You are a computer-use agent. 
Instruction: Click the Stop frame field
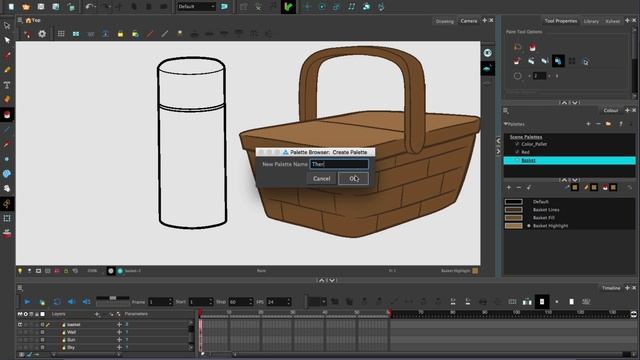point(240,302)
